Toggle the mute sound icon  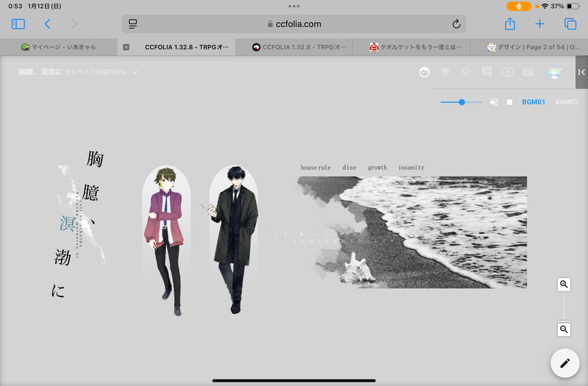coord(494,102)
